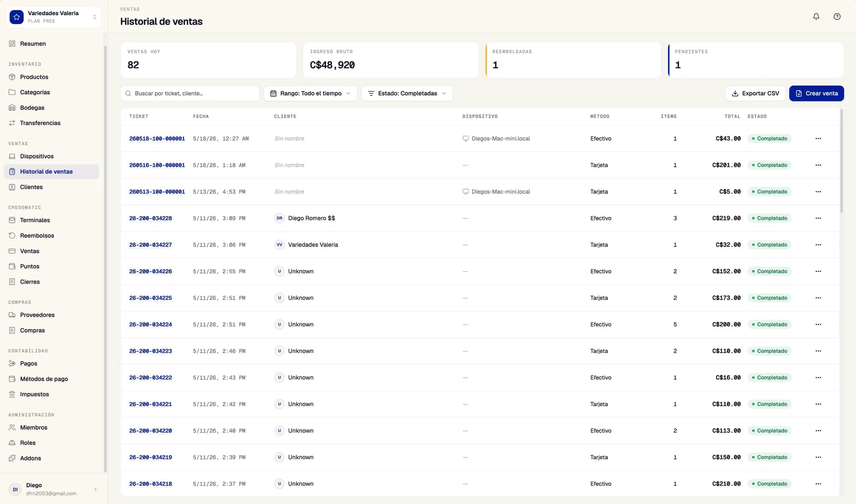Click the Pendientes summary card
This screenshot has width=856, height=504.
756,60
